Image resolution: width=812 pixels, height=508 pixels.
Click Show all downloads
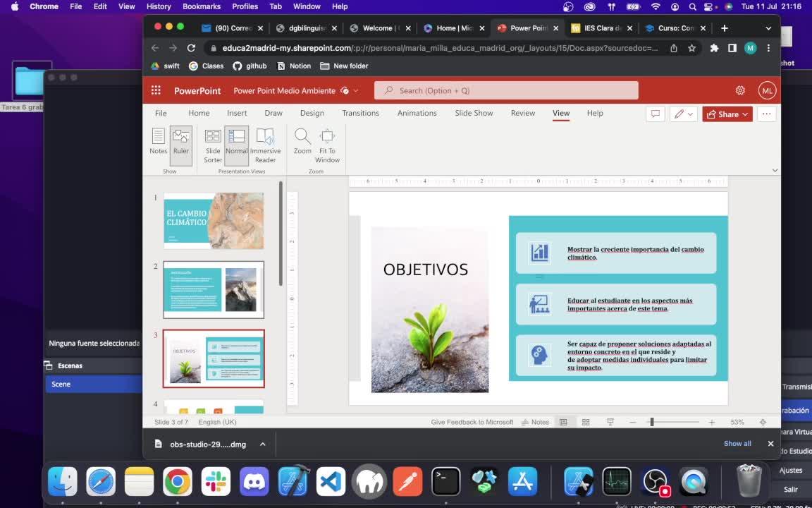(737, 444)
